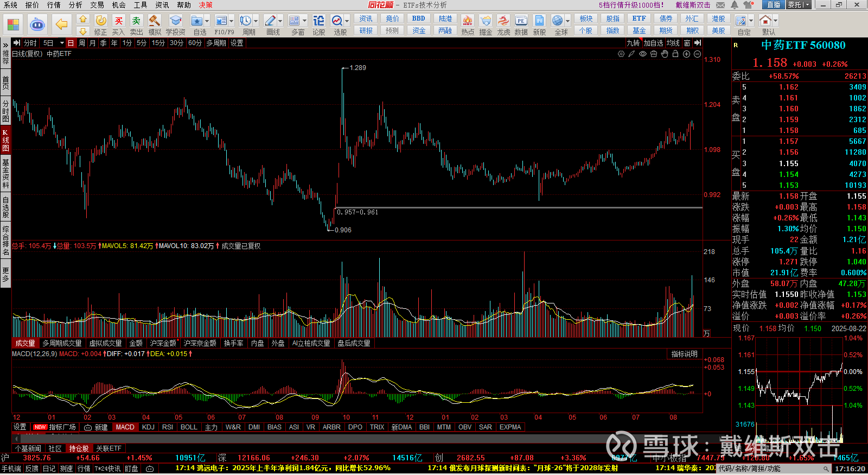Expand F10/F9 dropdown arrow
This screenshot has width=868, height=475.
[232, 21]
